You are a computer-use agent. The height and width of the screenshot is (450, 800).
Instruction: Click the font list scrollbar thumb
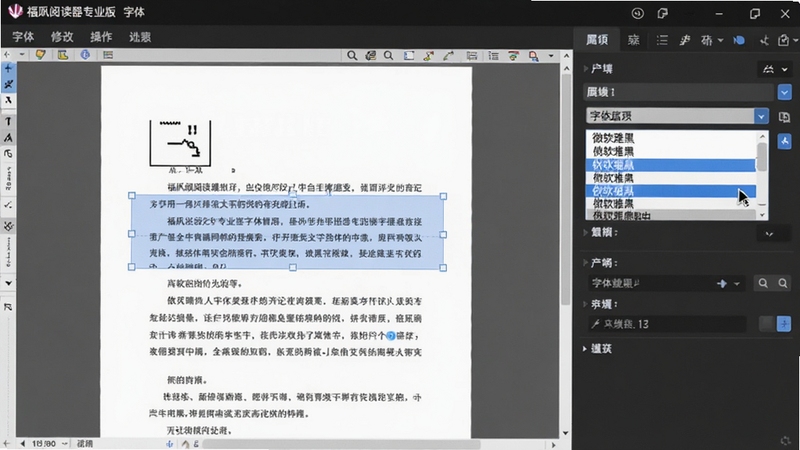762,156
